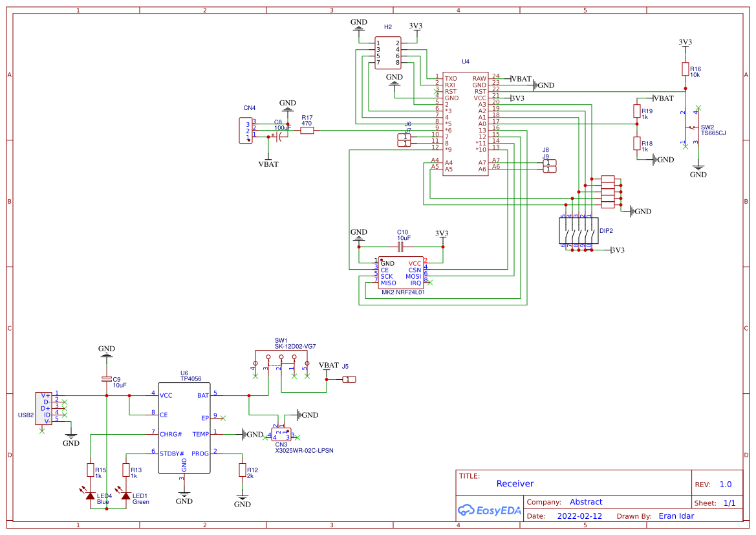Select the U4 microcontroller symbol
Screen dimensions: 756x535
click(x=466, y=123)
